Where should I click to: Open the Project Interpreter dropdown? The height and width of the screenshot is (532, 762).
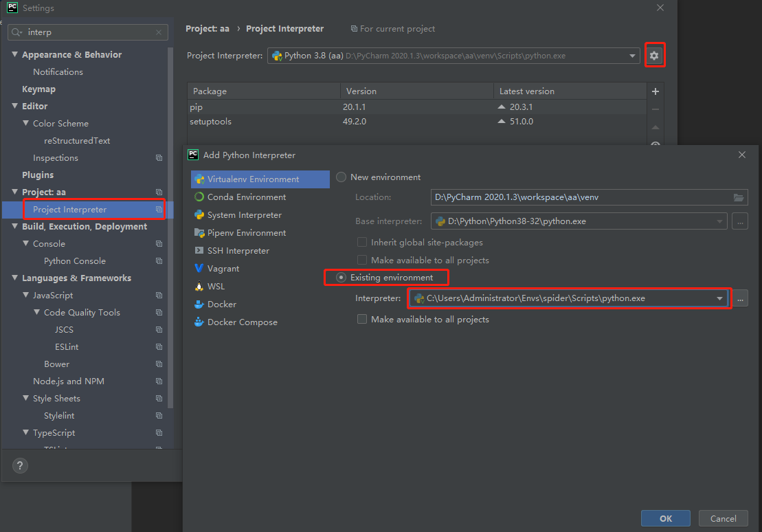(x=631, y=56)
